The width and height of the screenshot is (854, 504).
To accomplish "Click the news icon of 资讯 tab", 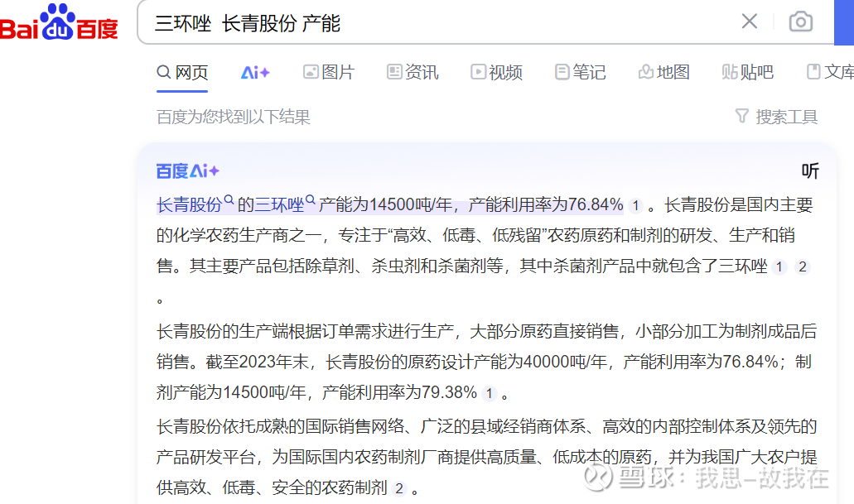I will pos(394,72).
